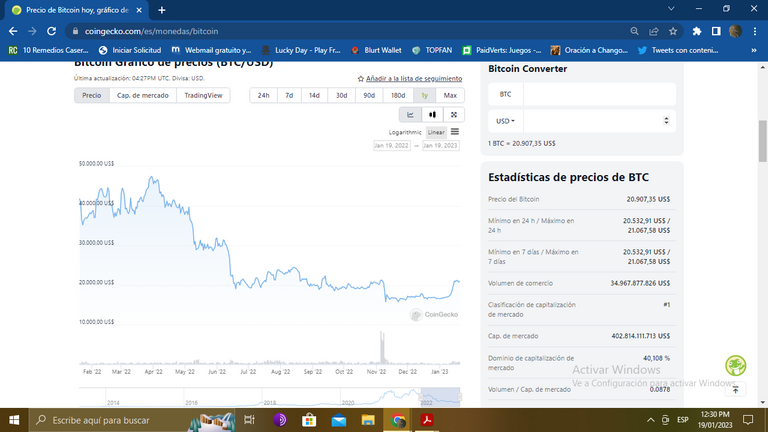Open the Windows Start menu

click(x=14, y=420)
